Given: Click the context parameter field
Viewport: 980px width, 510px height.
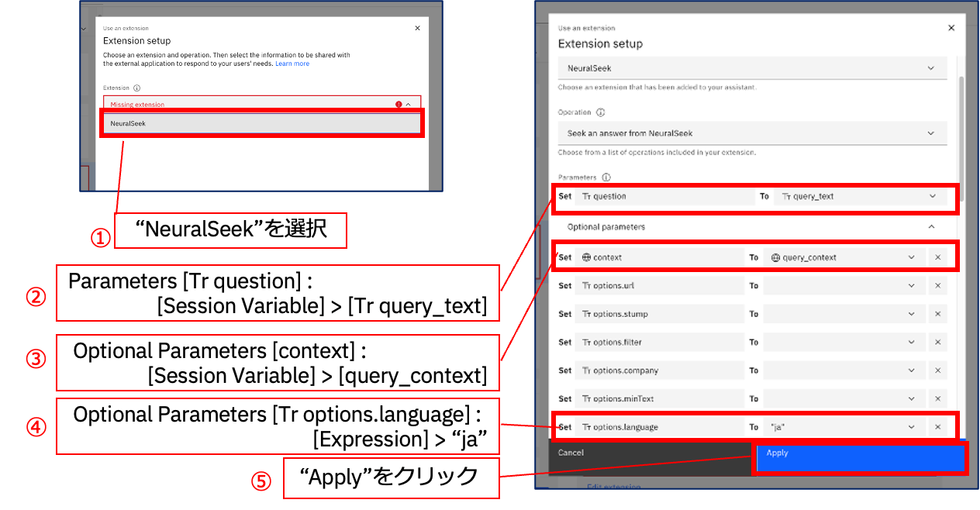Looking at the screenshot, I should click(659, 257).
